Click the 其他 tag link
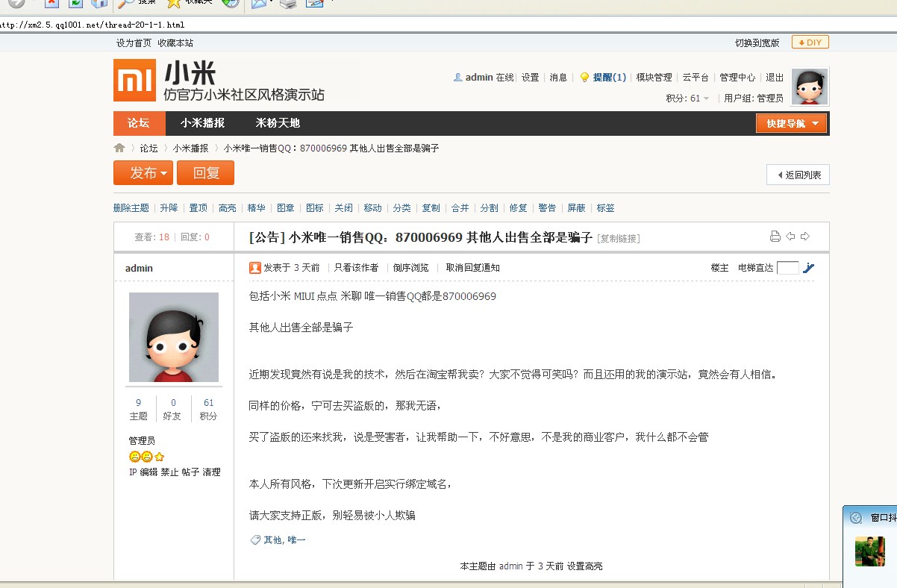Image resolution: width=897 pixels, height=588 pixels. (x=272, y=540)
